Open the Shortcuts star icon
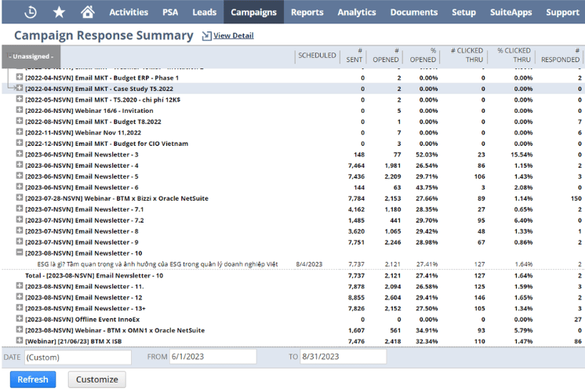This screenshot has height=392, width=585. [x=59, y=13]
